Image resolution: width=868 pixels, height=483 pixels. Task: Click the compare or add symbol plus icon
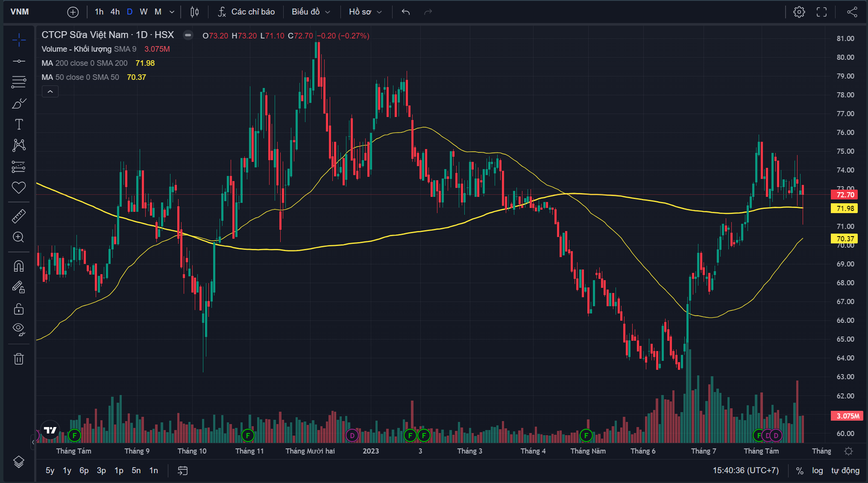coord(73,12)
